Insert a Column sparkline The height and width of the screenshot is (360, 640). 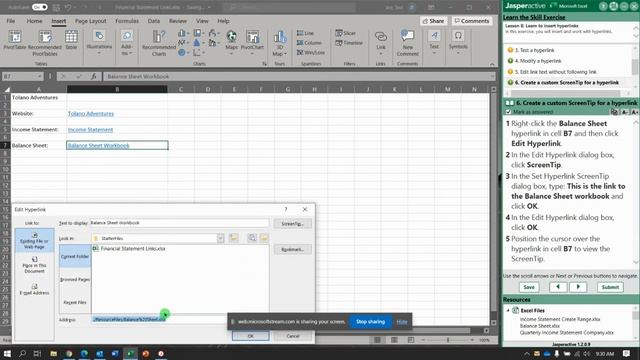pos(309,43)
